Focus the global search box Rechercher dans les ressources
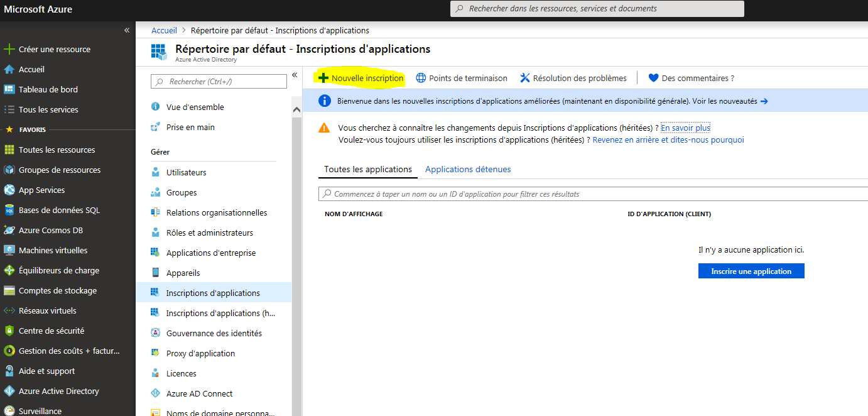The width and height of the screenshot is (868, 416). click(x=597, y=9)
